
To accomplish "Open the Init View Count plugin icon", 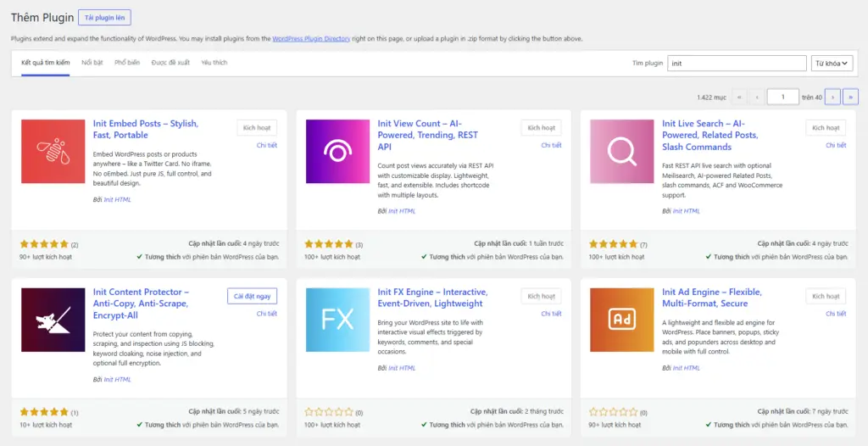I will coord(337,151).
